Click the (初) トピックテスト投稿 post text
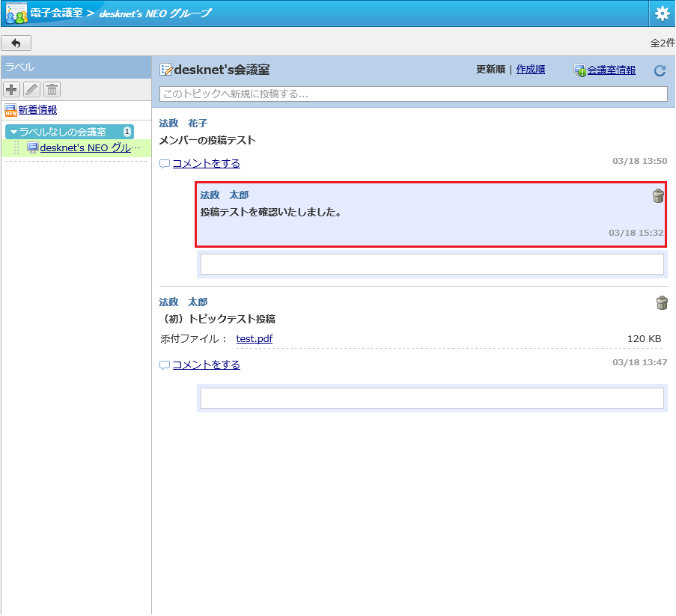Image resolution: width=676 pixels, height=616 pixels. pyautogui.click(x=217, y=319)
